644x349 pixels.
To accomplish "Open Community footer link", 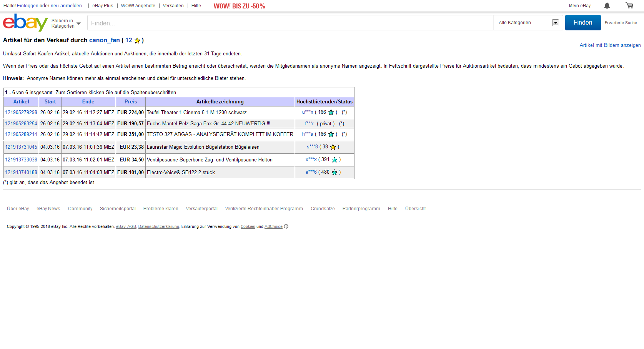I will [x=80, y=209].
